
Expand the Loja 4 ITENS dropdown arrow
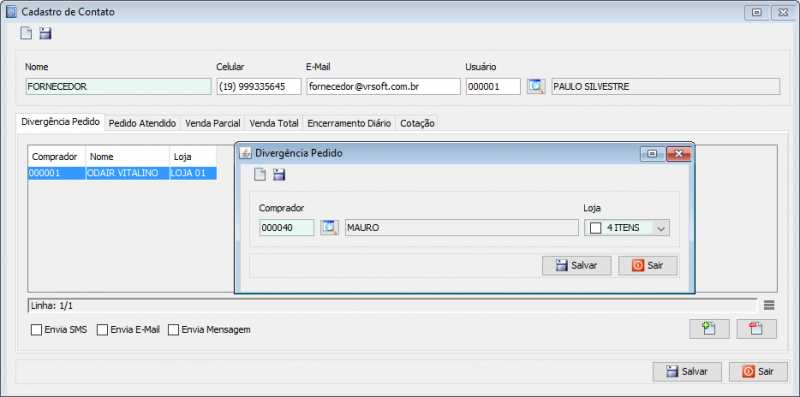point(661,228)
